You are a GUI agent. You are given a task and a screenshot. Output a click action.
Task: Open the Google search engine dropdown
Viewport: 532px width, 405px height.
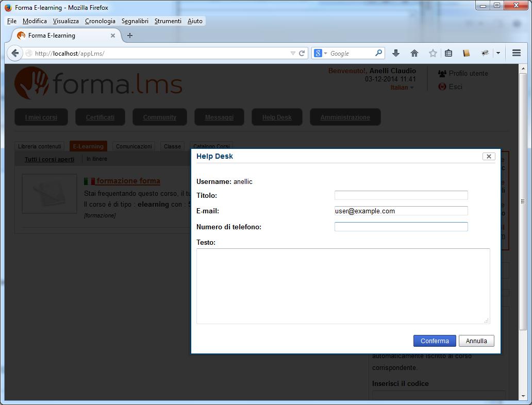[x=322, y=53]
